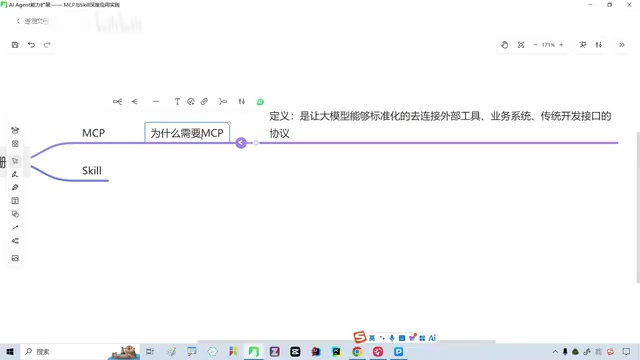The width and height of the screenshot is (640, 360).
Task: Click the vertical scrollbar on the right edge
Action: tap(638, 207)
